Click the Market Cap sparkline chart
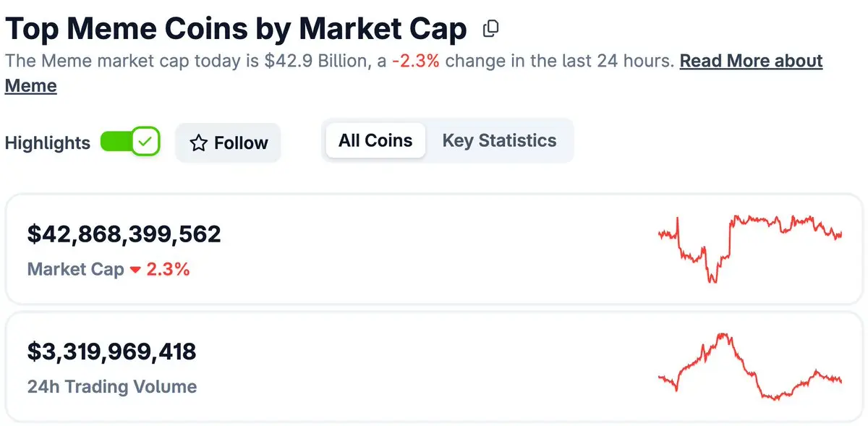The width and height of the screenshot is (868, 426). (749, 247)
